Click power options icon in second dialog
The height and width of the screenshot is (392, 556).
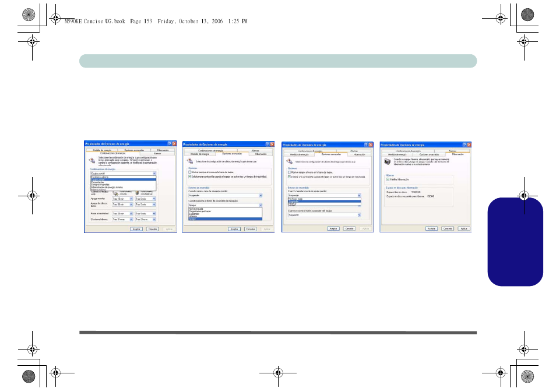(189, 161)
